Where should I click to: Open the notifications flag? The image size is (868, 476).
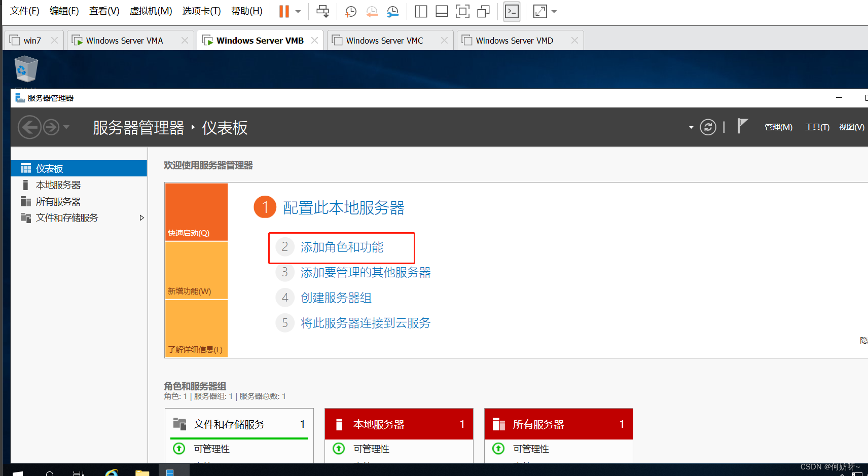click(742, 126)
